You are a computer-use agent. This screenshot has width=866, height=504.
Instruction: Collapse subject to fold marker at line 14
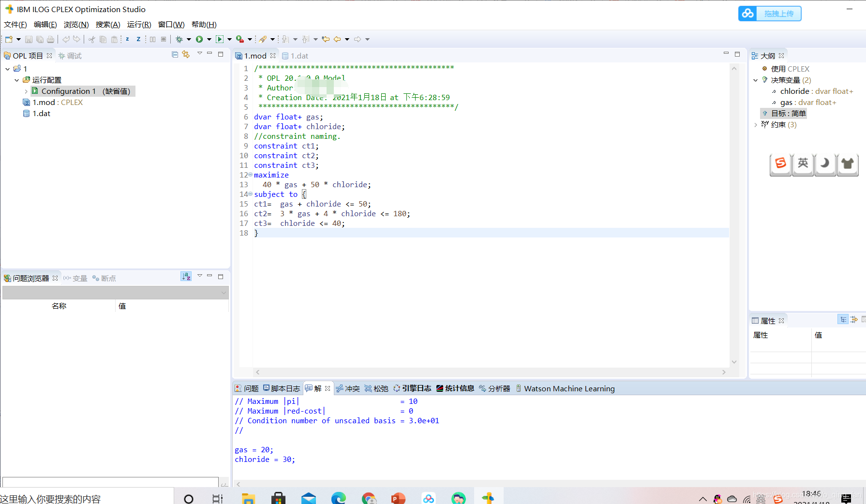point(250,194)
